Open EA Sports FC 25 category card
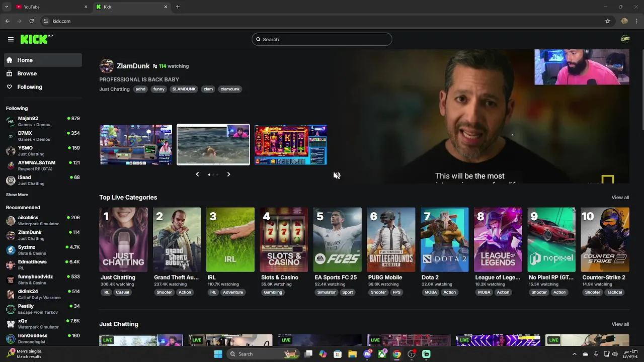This screenshot has width=644, height=362. [x=337, y=240]
